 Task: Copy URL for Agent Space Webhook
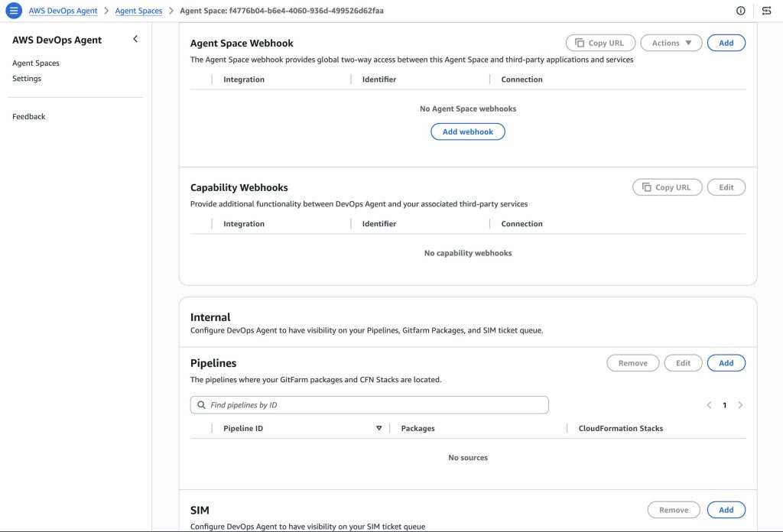599,44
